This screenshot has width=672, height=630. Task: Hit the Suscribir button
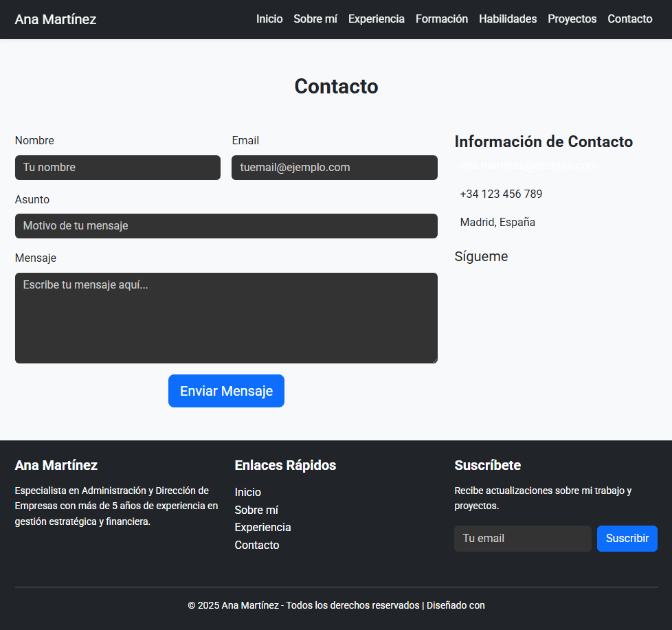627,539
